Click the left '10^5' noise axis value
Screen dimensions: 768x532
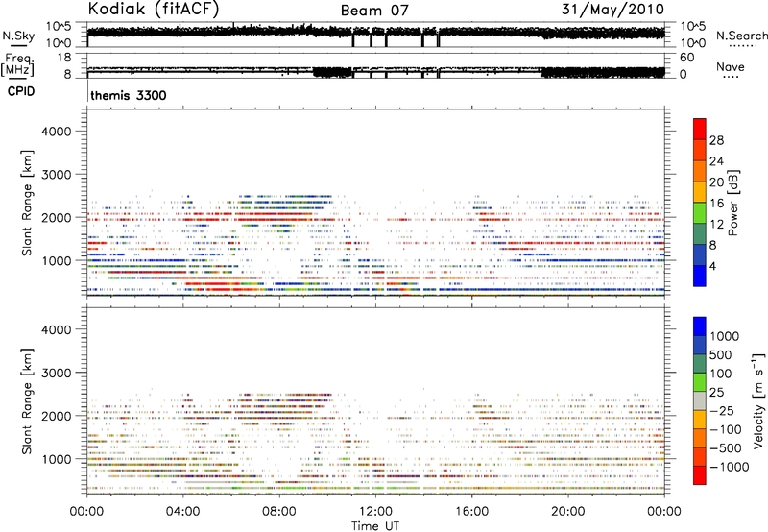(x=59, y=27)
